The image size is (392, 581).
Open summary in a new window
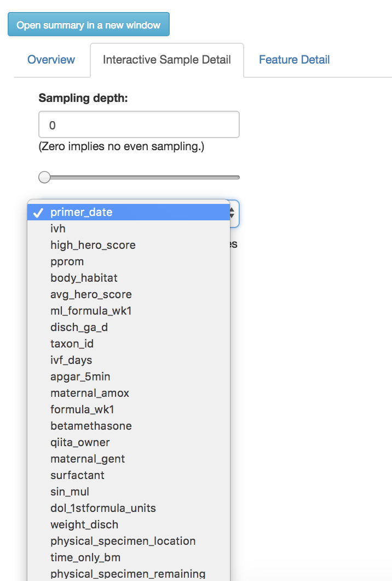pos(88,24)
